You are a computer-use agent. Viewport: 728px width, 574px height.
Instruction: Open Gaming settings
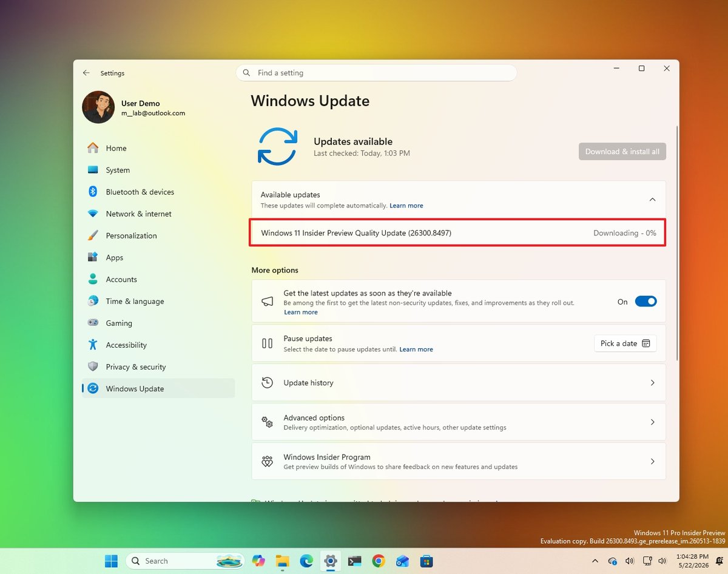tap(158, 323)
